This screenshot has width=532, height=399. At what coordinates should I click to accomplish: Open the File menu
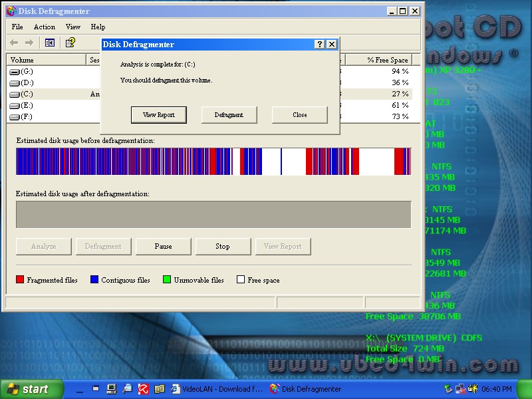17,27
